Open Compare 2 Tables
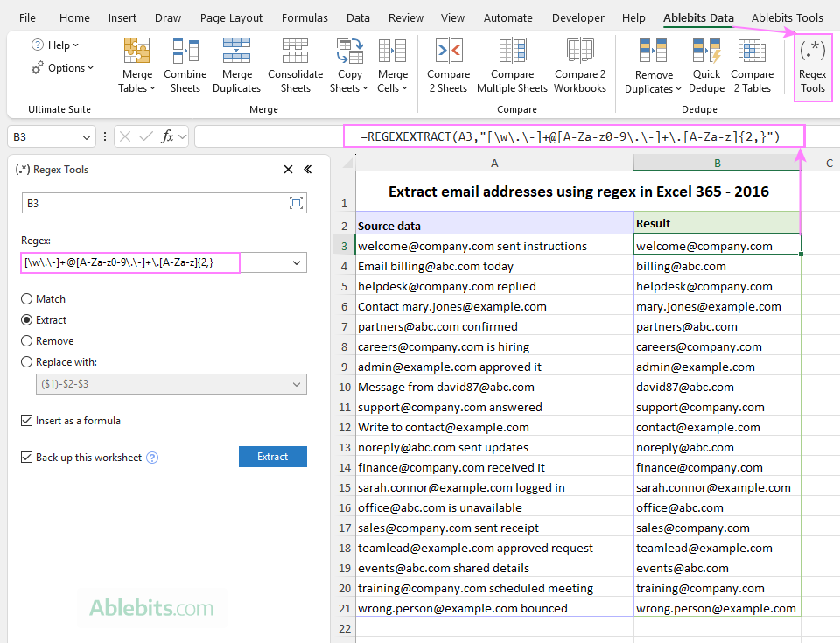This screenshot has width=840, height=643. pyautogui.click(x=752, y=66)
